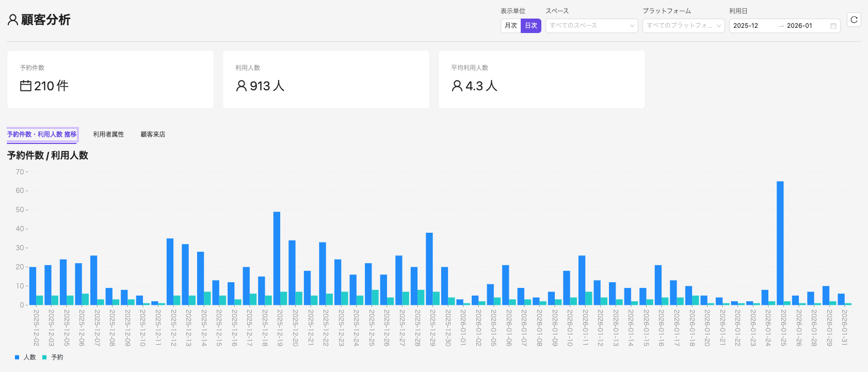Select the 日次 display unit
Viewport: 868px width, 372px height.
tap(531, 26)
